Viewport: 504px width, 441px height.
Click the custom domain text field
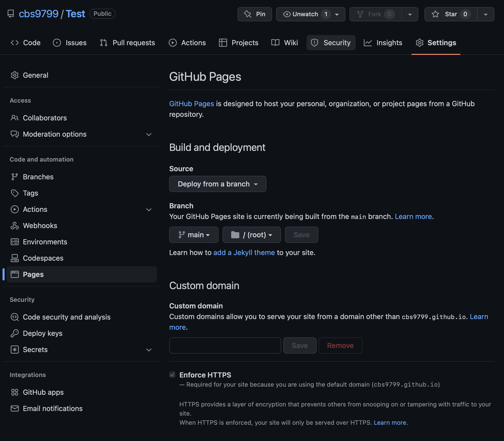coord(225,345)
